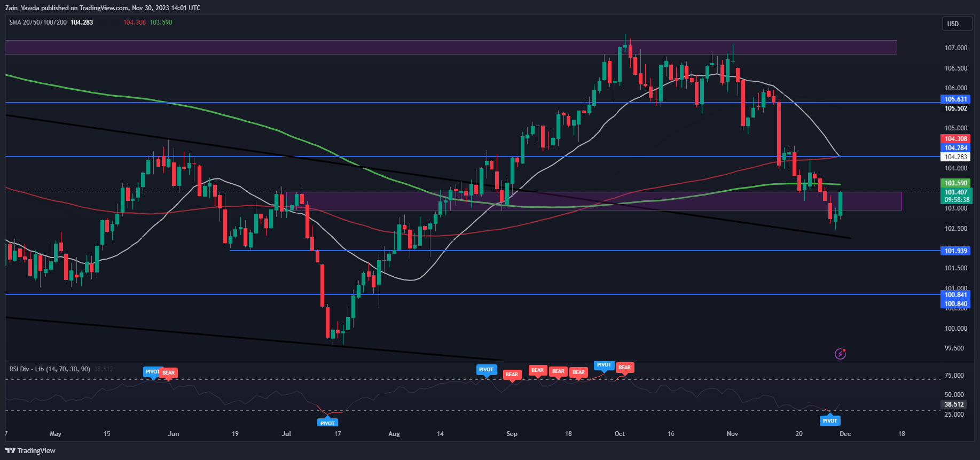Click the 107.000 price axis label
The height and width of the screenshot is (460, 980).
955,48
